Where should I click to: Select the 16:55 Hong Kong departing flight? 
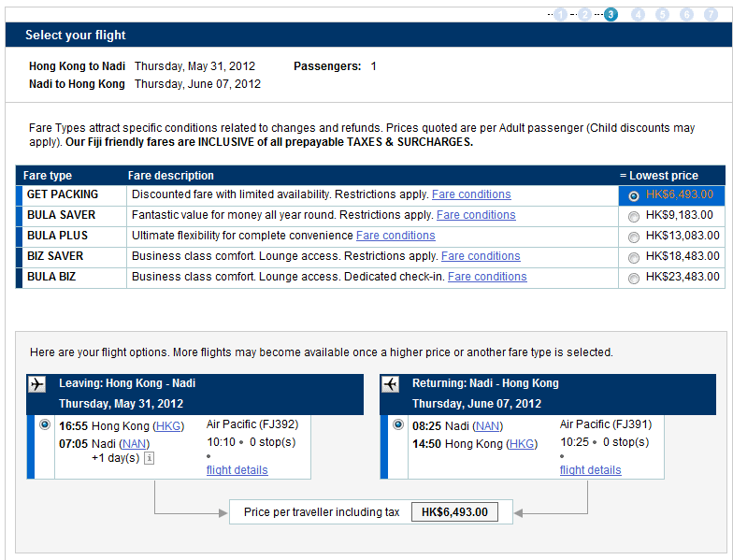tap(45, 424)
